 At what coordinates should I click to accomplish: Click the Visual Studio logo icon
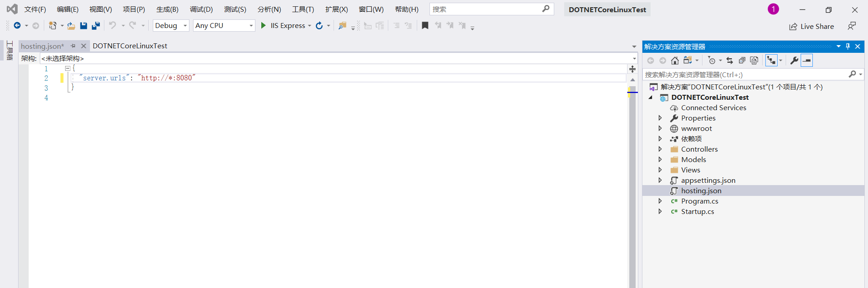point(12,9)
